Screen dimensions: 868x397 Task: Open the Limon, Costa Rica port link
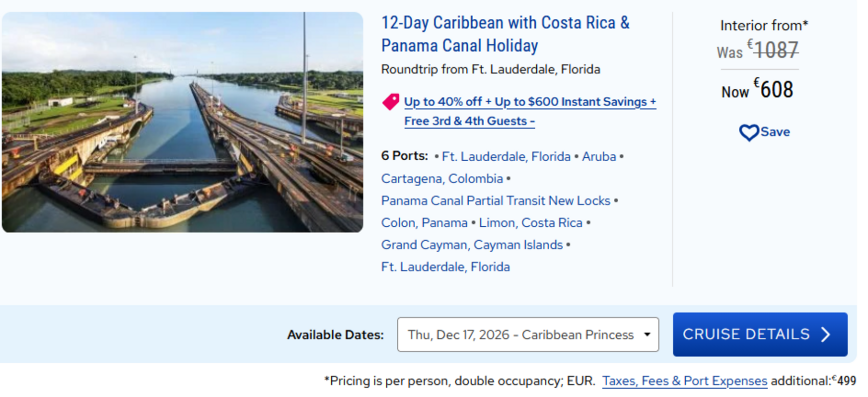pos(530,223)
